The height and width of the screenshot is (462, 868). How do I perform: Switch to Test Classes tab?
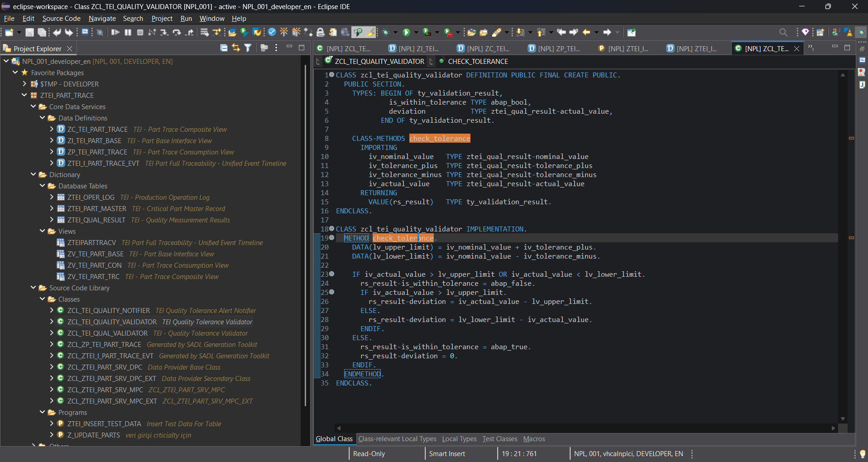(500, 439)
